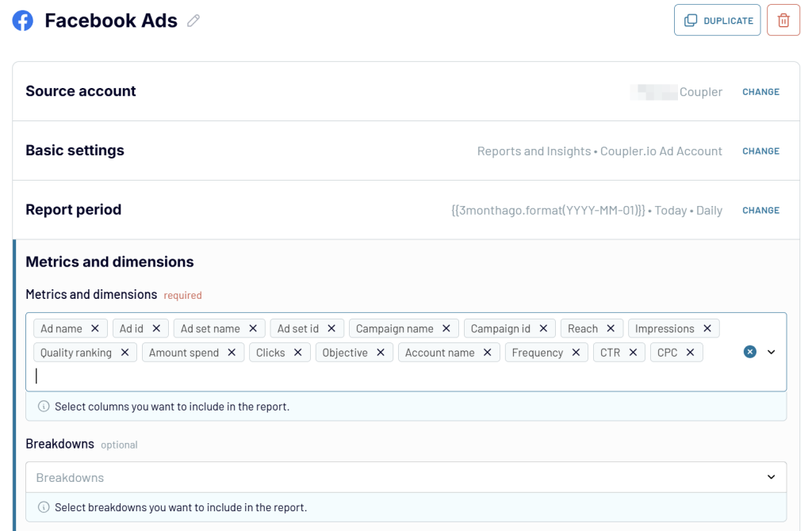This screenshot has height=531, width=812.
Task: Click the Basic settings heading
Action: tap(75, 151)
